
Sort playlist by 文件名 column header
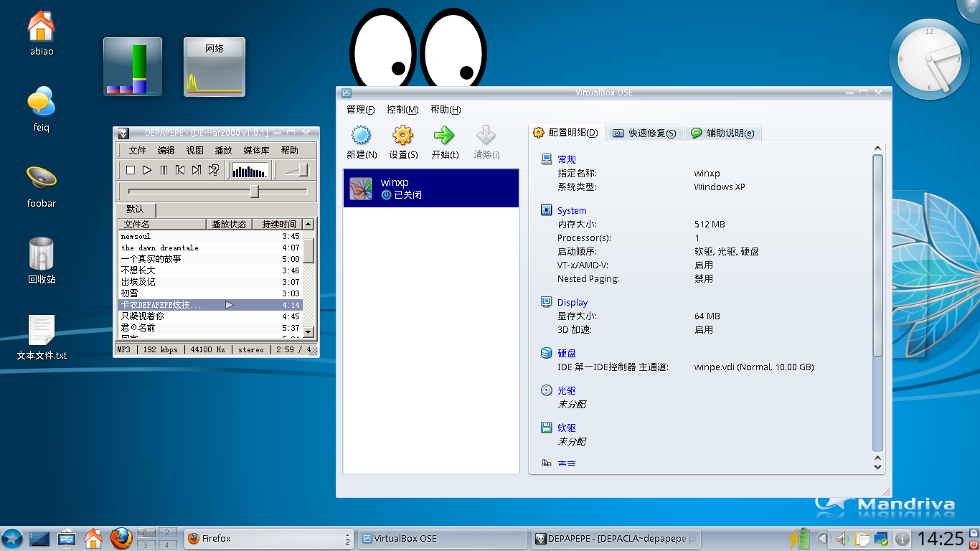point(162,225)
